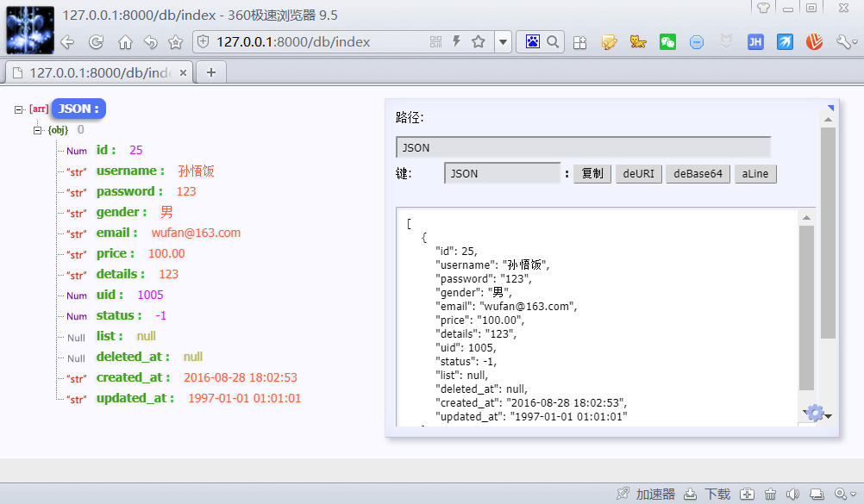The width and height of the screenshot is (864, 504).
Task: Select the 127.0.0.1:8000/db/index tab
Action: click(99, 72)
